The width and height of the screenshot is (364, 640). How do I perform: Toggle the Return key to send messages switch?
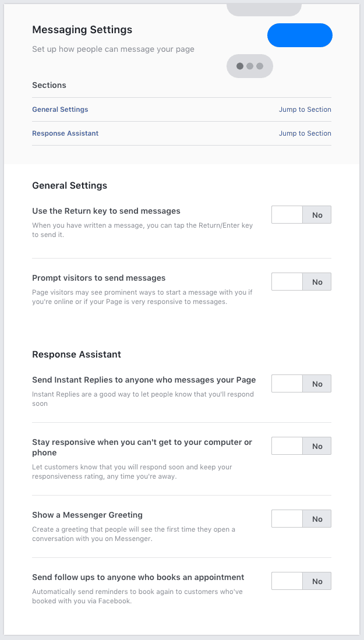(x=301, y=215)
